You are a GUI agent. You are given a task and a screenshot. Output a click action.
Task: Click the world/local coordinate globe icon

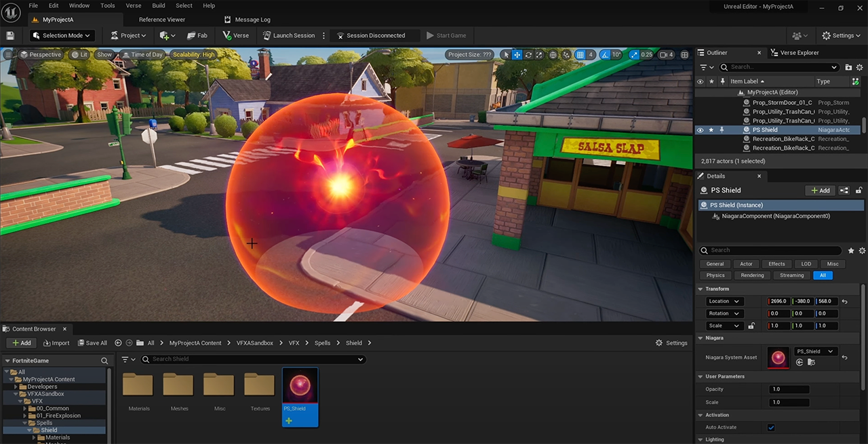553,55
